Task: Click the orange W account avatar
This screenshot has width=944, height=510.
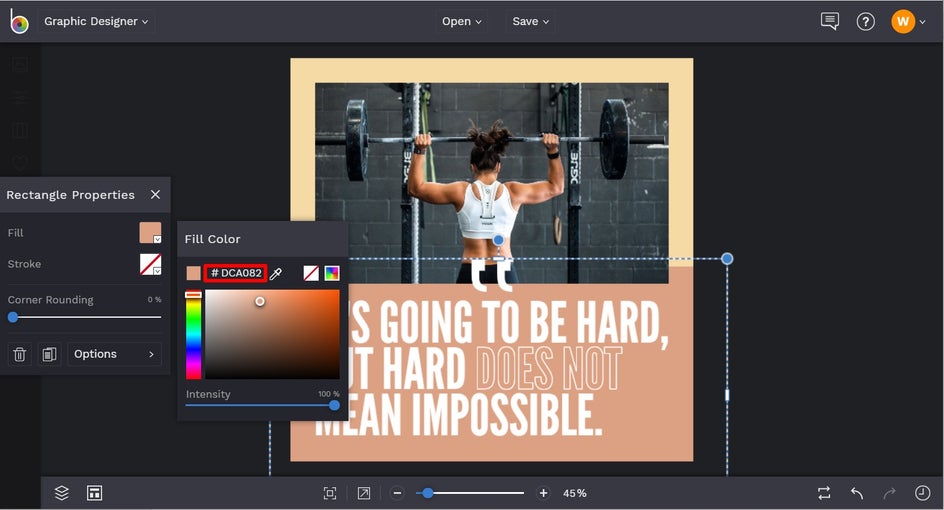Action: point(902,22)
